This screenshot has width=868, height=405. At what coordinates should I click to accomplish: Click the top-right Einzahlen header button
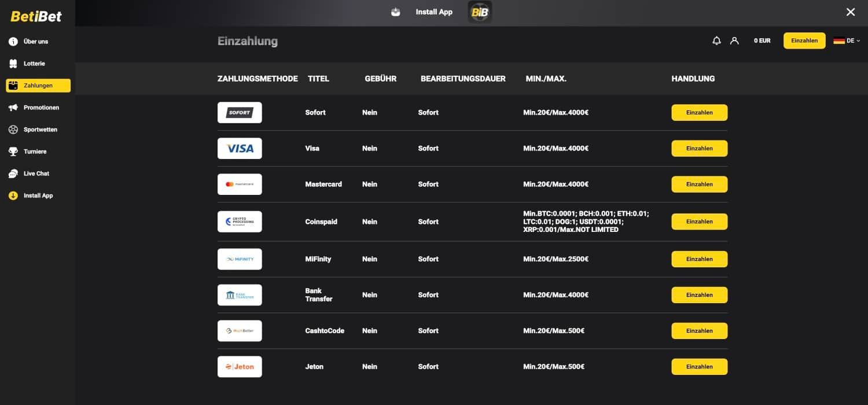[x=804, y=41]
